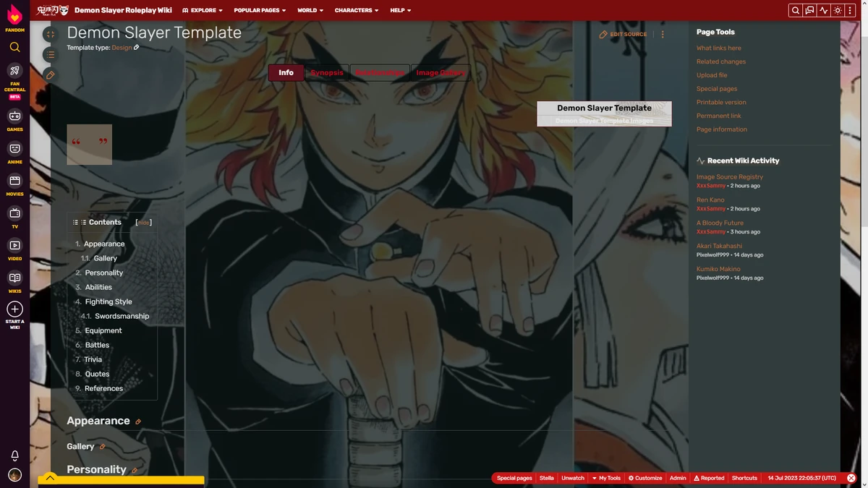This screenshot has height=488, width=868.
Task: Toggle the Reported status in bottom bar
Action: pyautogui.click(x=708, y=478)
